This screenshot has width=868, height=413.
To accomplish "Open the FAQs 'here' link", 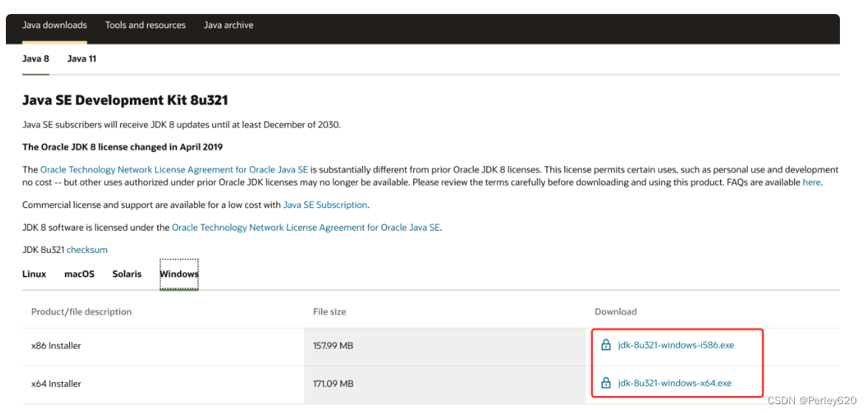I will click(x=812, y=182).
